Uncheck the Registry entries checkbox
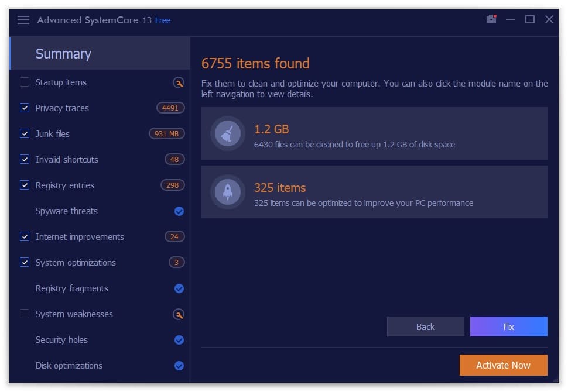Viewport: 568px width, 392px height. 25,185
